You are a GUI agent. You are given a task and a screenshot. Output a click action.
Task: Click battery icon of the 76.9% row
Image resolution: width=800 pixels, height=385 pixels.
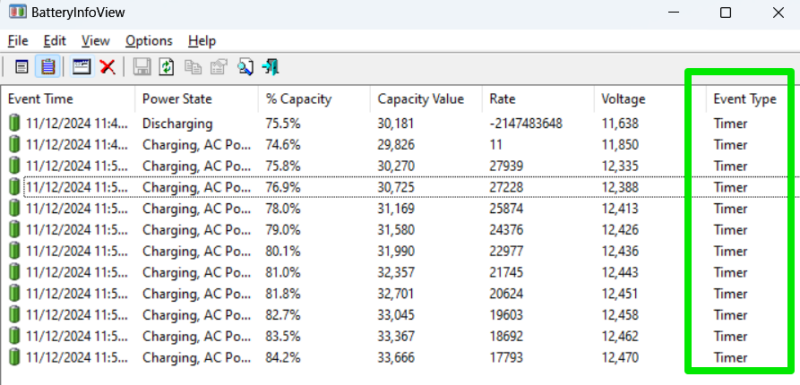pos(15,187)
